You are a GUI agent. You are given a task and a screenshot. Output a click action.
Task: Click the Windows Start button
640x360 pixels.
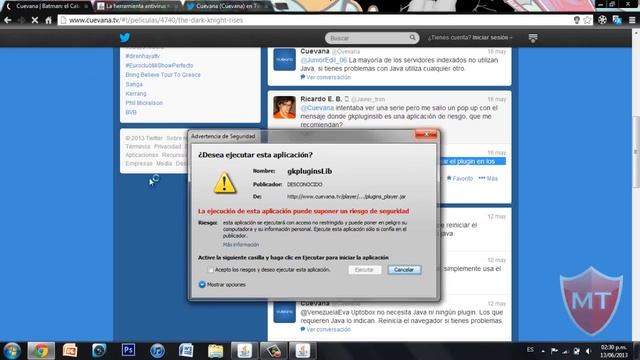coord(12,351)
